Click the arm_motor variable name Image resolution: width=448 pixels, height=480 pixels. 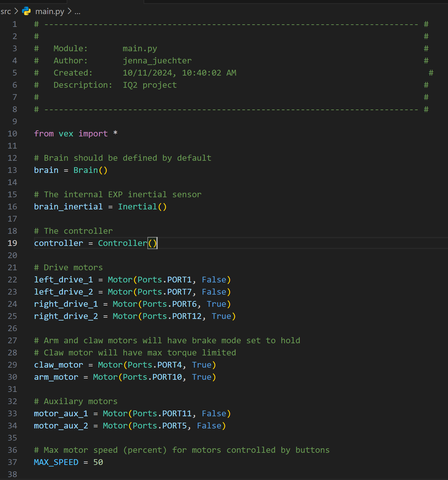tap(56, 377)
